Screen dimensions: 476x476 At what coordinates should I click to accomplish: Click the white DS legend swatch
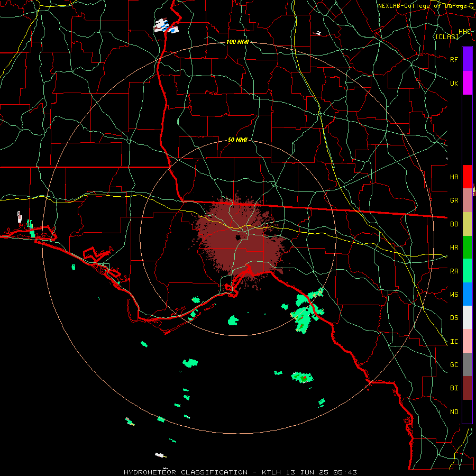click(x=467, y=317)
